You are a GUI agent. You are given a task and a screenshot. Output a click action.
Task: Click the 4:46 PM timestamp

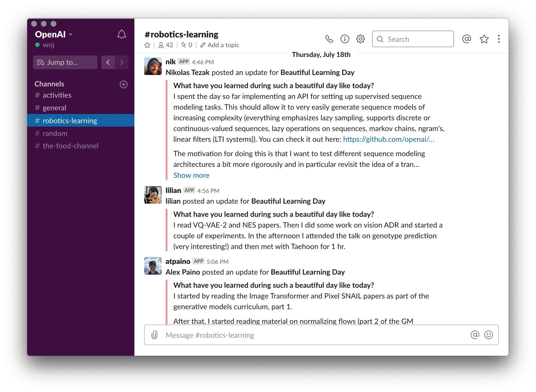click(x=203, y=62)
